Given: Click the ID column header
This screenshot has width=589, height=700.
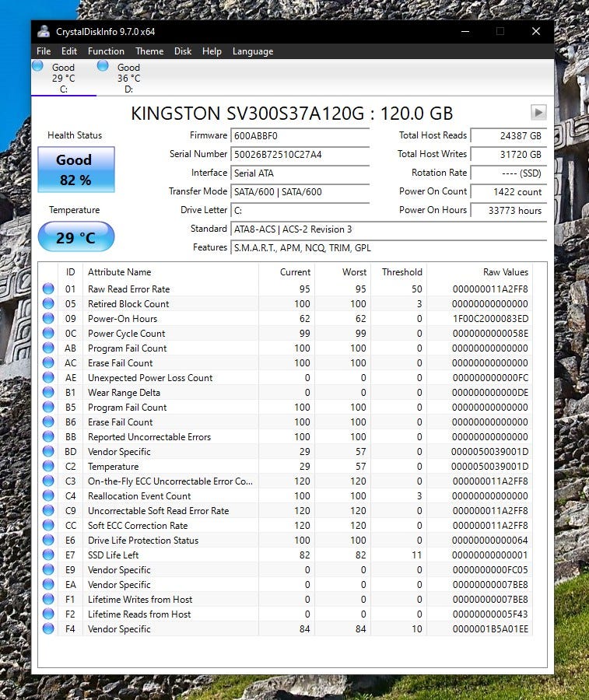Looking at the screenshot, I should [x=70, y=272].
